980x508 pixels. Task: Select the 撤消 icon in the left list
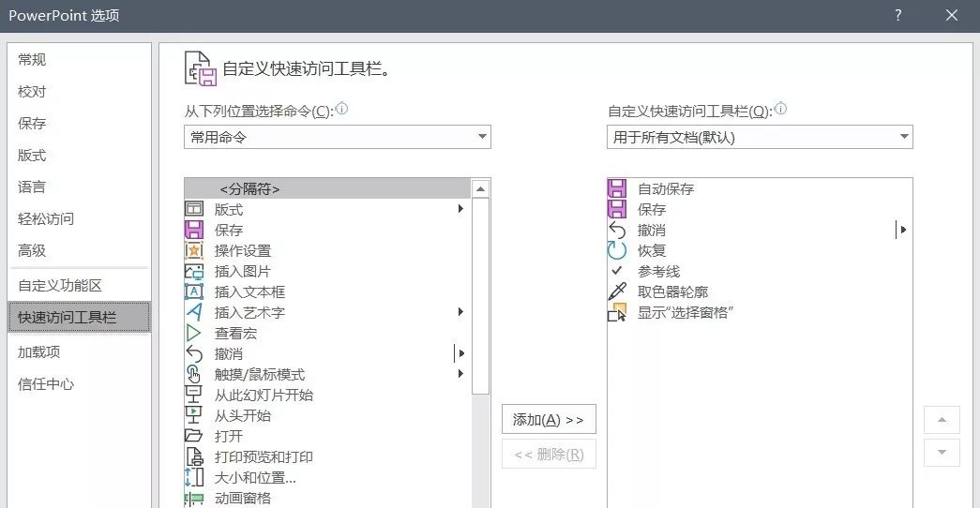click(x=194, y=353)
